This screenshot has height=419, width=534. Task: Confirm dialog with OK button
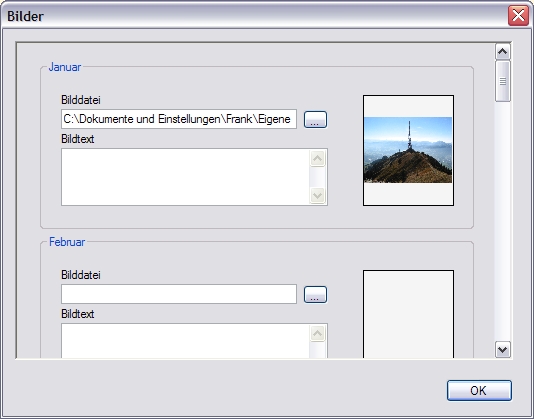(x=479, y=390)
